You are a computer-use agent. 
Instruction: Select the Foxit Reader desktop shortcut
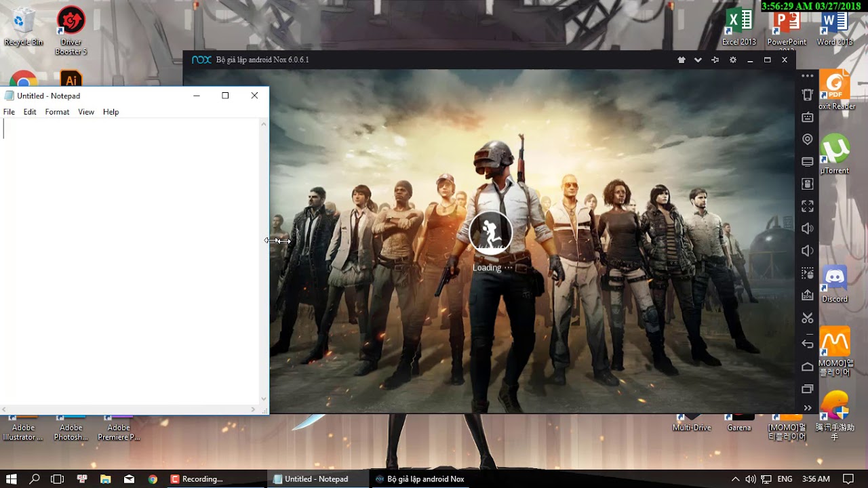click(x=835, y=91)
